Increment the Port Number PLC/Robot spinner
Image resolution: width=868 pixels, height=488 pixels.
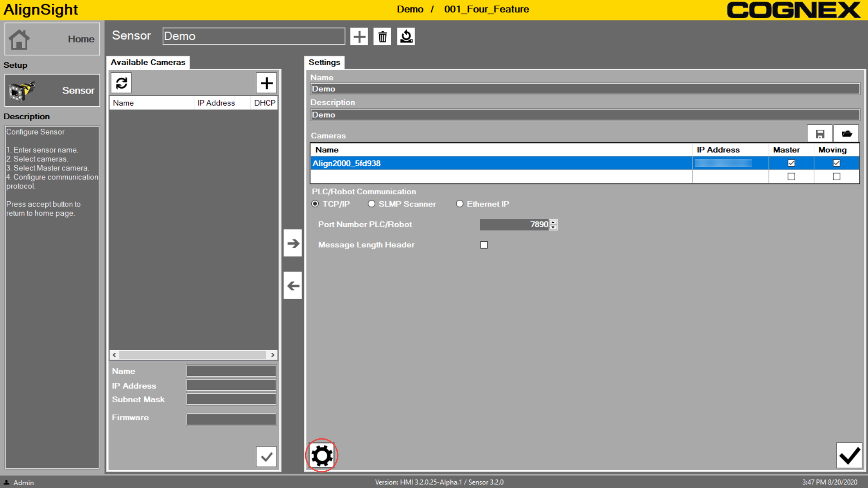coord(553,222)
